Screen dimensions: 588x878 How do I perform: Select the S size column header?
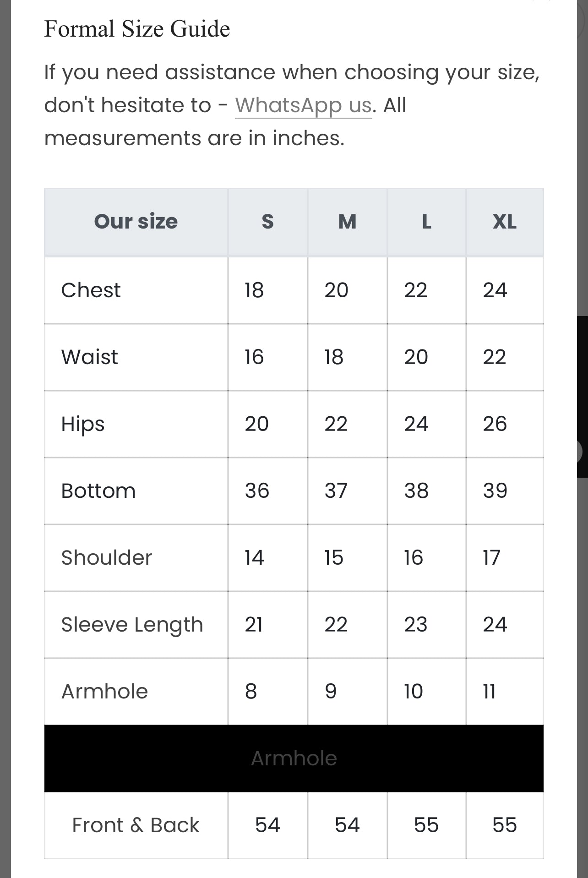(267, 222)
